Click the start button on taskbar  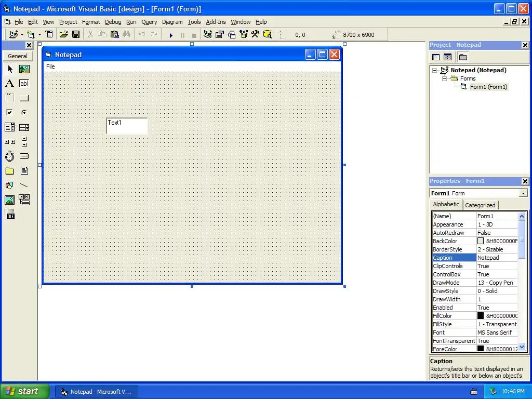tap(24, 392)
